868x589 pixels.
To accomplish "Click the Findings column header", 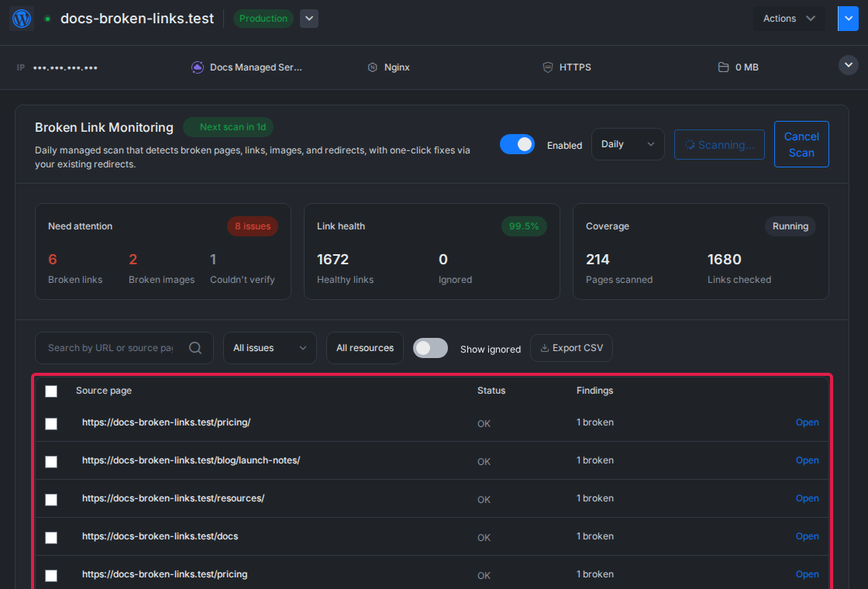I will [594, 391].
